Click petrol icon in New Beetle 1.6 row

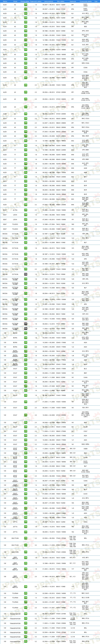tap(26, 557)
